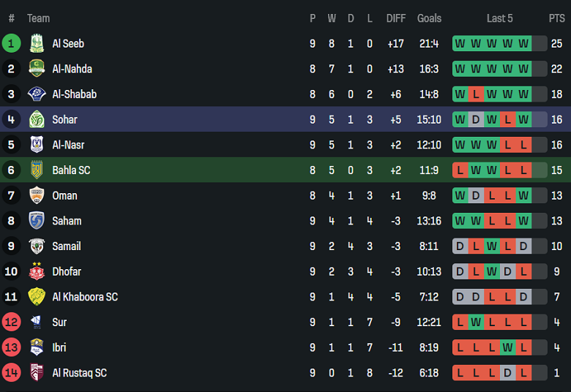Click the red position 12 badge for Sur

click(11, 323)
